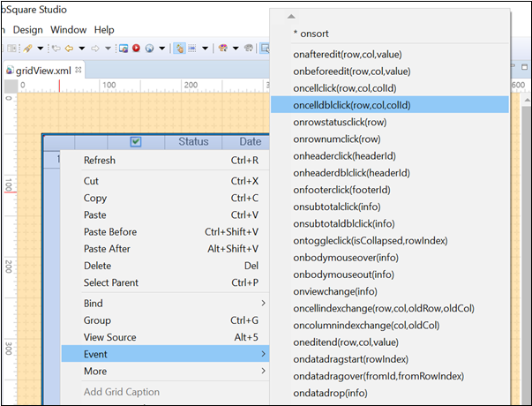
Task: Click the red record icon in toolbar
Action: click(136, 48)
